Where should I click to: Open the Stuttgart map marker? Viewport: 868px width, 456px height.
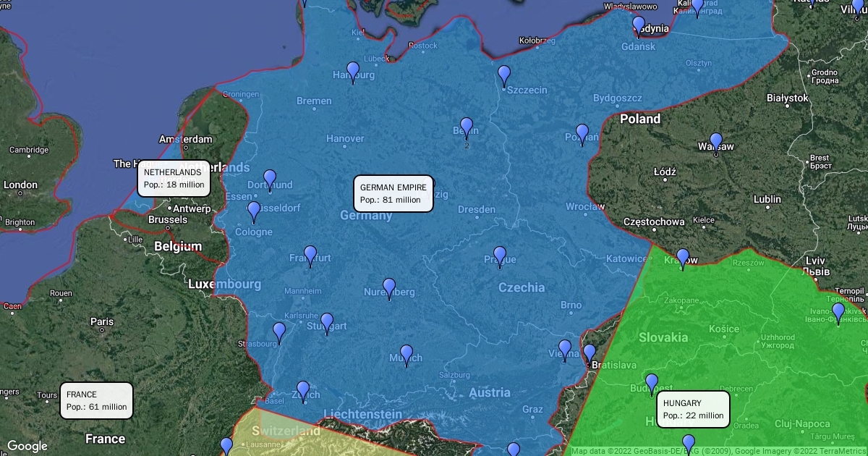click(x=327, y=324)
